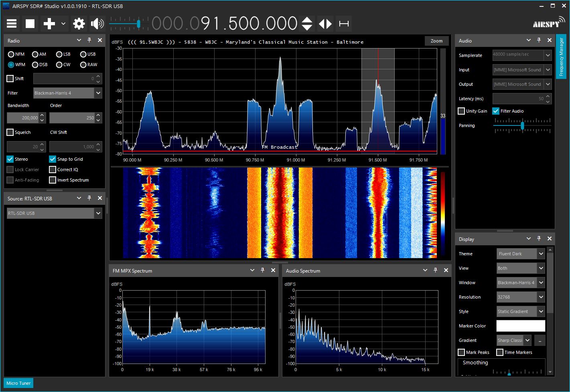The image size is (570, 392).
Task: Open Audio Spectrum panel options chevron
Action: point(425,270)
